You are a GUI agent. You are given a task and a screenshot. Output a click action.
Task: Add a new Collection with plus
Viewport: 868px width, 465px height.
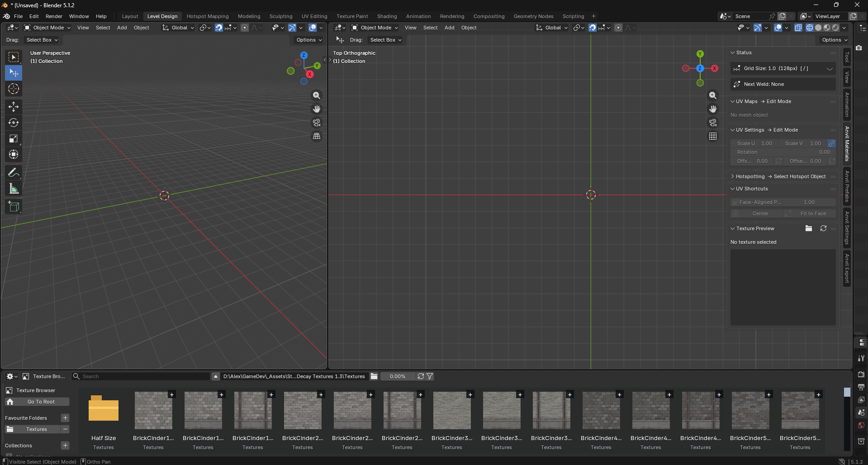click(65, 446)
